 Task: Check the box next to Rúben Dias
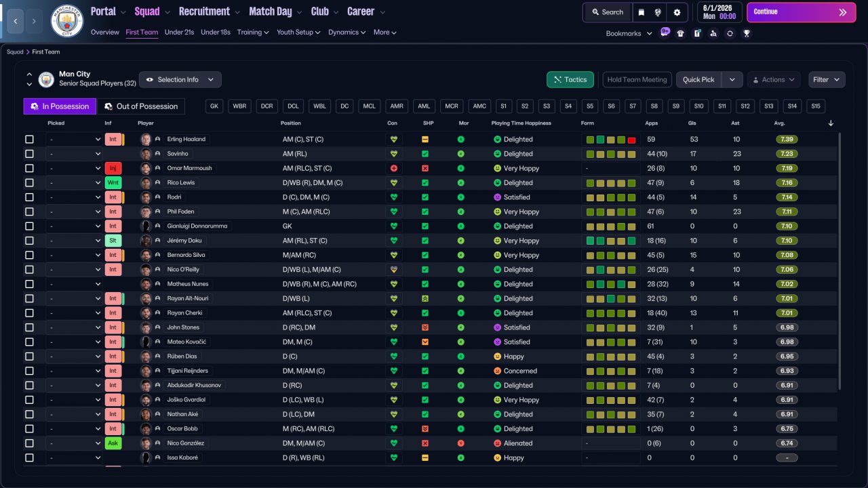(x=29, y=357)
